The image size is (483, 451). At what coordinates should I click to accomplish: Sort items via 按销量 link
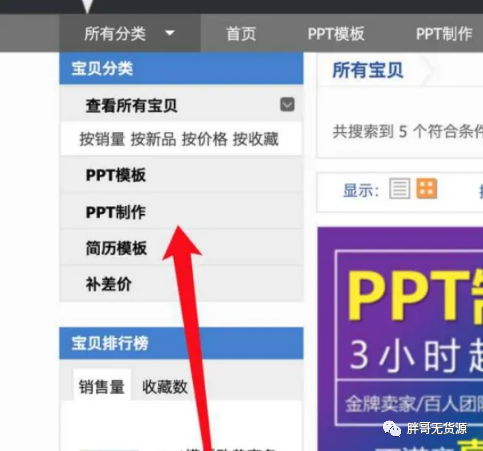[102, 139]
